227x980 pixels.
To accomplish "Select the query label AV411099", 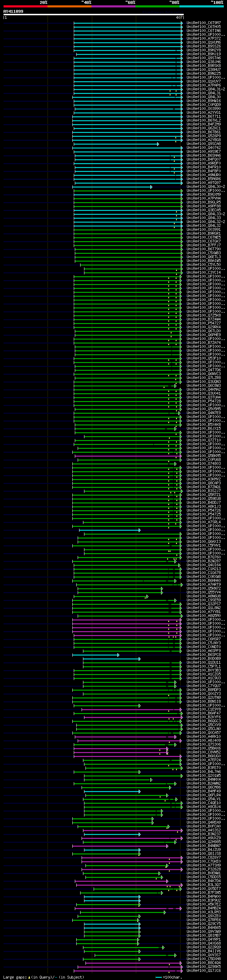I will coord(13,11).
